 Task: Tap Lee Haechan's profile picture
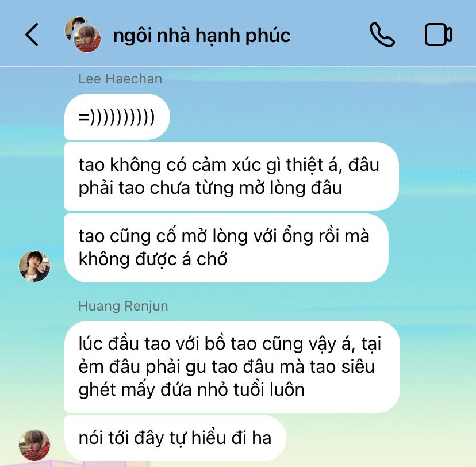(34, 266)
